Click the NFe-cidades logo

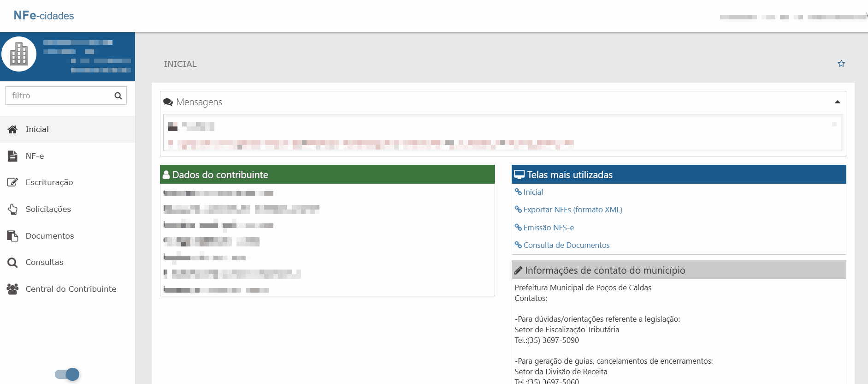44,16
